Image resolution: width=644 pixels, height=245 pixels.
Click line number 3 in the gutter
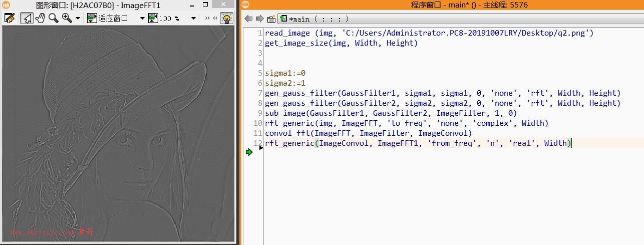259,53
